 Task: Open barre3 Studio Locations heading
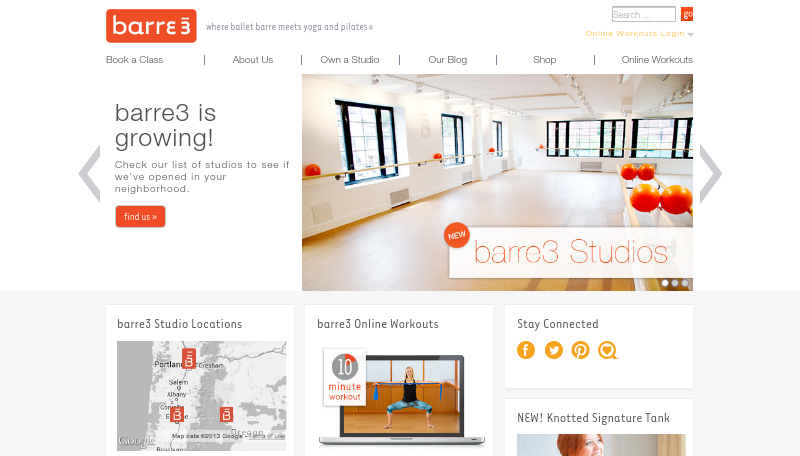click(180, 324)
